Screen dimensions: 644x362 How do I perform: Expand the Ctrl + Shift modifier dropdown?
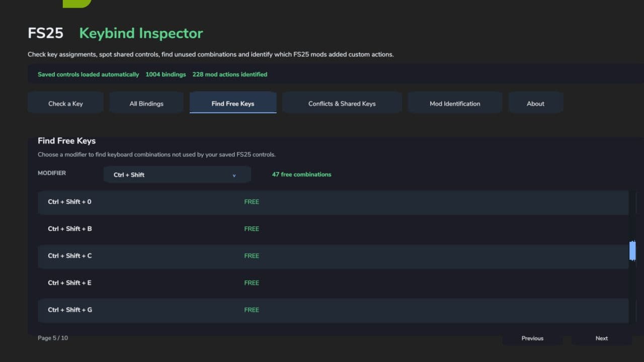177,174
